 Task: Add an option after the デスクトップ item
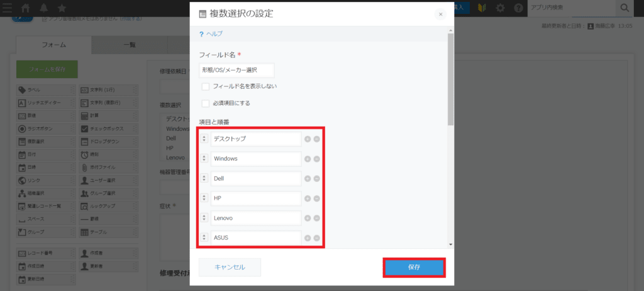pos(308,139)
